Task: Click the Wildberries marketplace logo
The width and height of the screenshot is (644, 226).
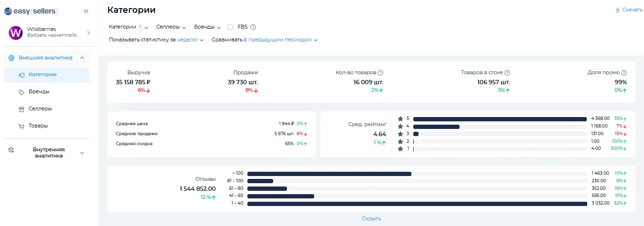Action: [16, 33]
